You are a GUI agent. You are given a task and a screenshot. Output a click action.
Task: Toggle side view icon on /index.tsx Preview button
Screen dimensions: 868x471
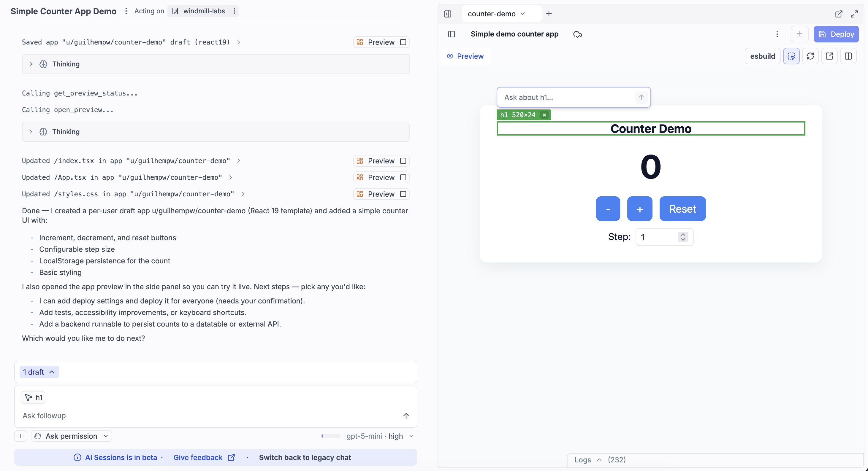point(403,160)
